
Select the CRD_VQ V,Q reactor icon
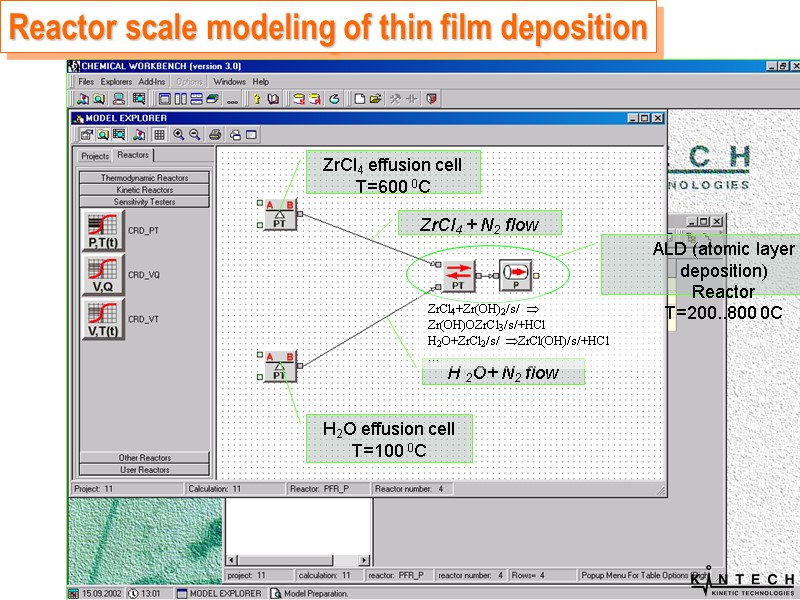click(103, 275)
